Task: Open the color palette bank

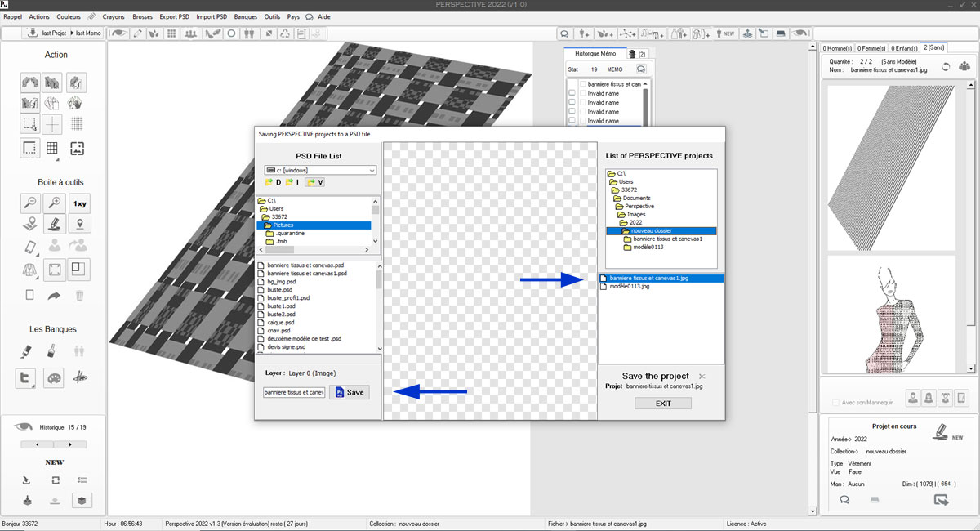Action: (53, 378)
